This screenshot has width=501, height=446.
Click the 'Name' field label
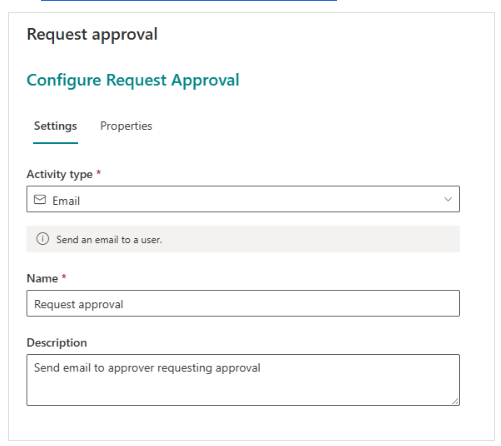(x=42, y=278)
